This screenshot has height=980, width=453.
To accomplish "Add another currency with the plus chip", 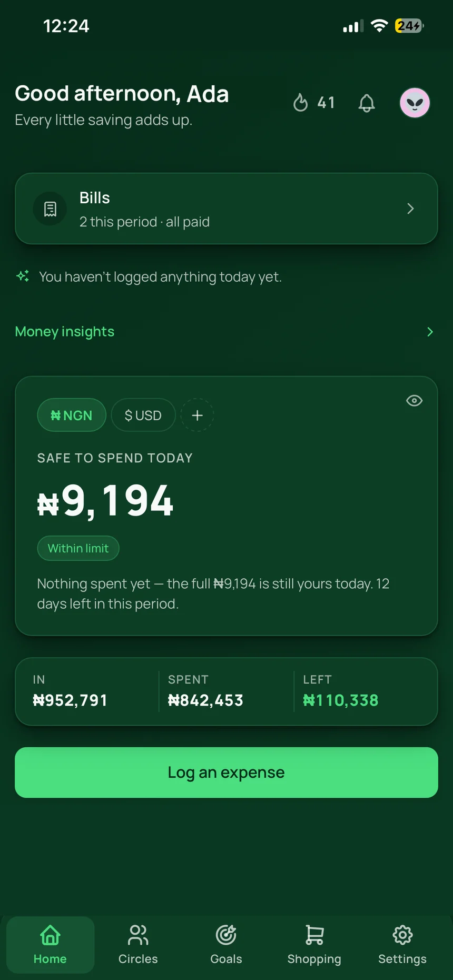I will (x=197, y=415).
